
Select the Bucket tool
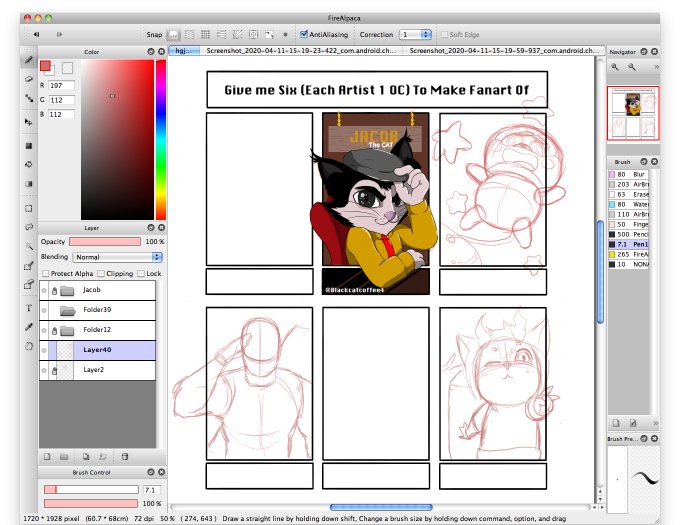(29, 164)
